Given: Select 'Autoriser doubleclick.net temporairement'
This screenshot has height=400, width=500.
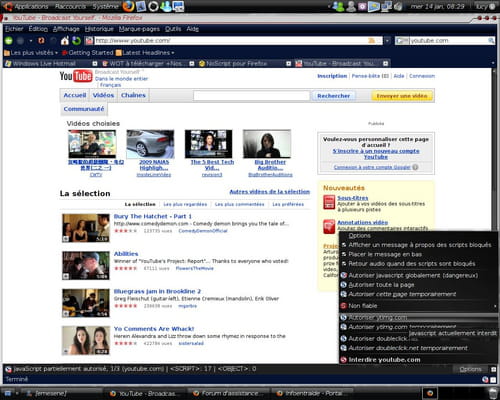Looking at the screenshot, I should click(x=418, y=348).
